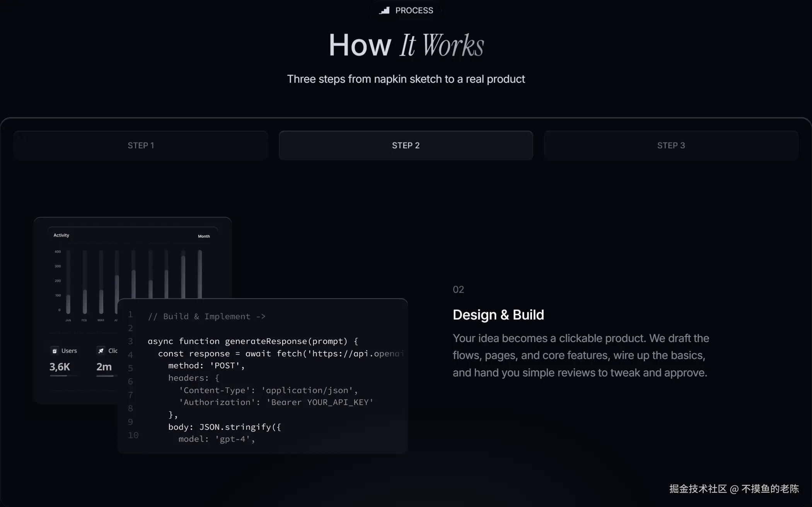Screen dimensions: 812x507
Task: Click the FEB bar in Activity chart
Action: (x=85, y=301)
